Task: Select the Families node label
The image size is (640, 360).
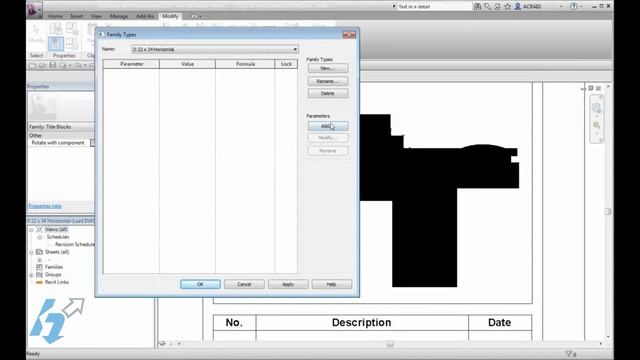Action: coord(54,267)
